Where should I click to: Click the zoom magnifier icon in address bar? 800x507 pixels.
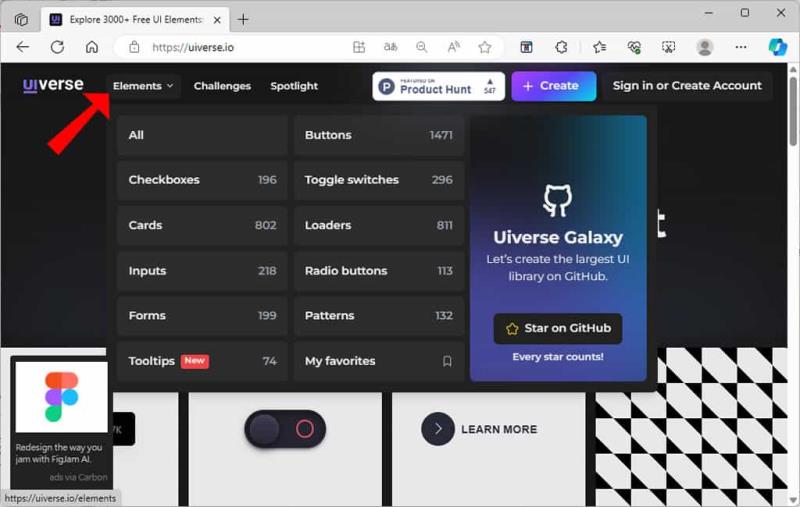pyautogui.click(x=421, y=47)
